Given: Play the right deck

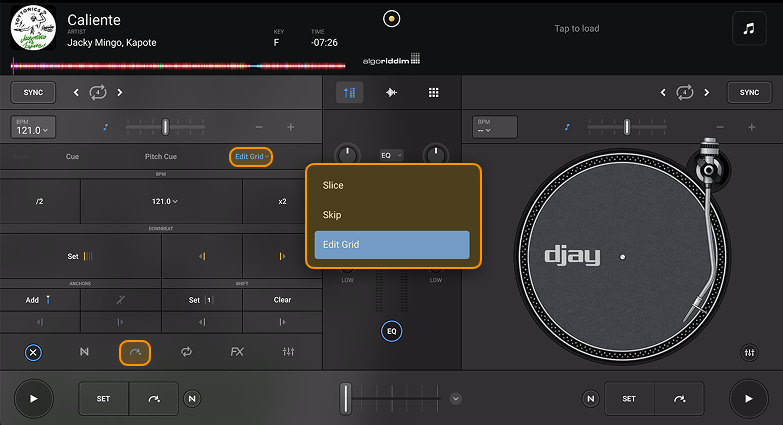Looking at the screenshot, I should (749, 399).
